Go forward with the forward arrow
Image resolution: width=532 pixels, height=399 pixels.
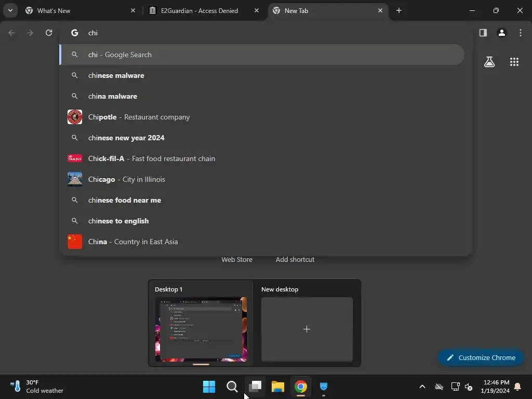[30, 33]
